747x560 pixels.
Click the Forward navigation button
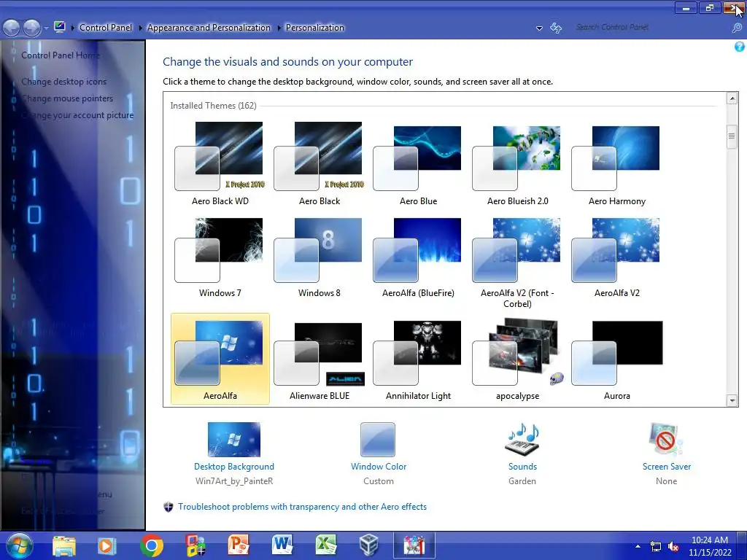32,28
